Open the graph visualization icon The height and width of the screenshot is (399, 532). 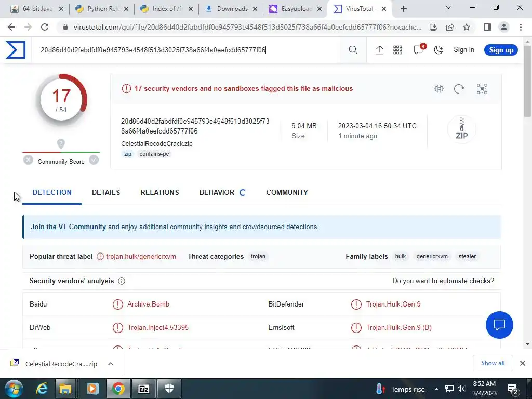482,89
